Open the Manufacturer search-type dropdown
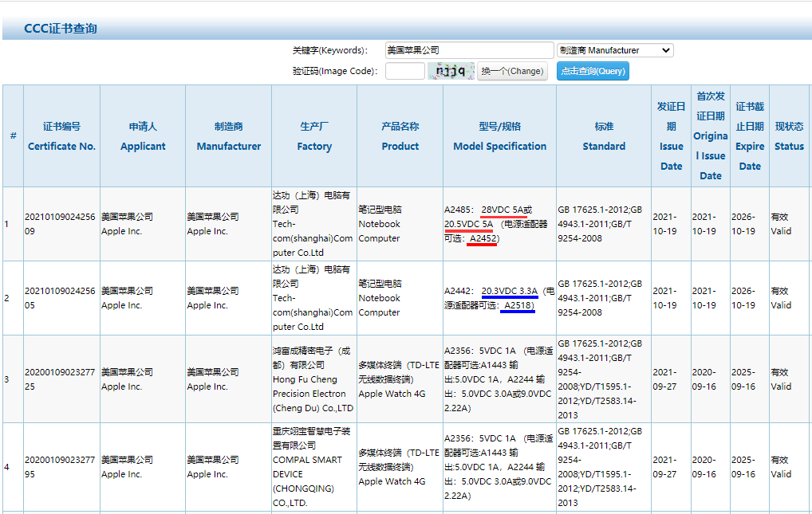This screenshot has width=812, height=514. click(x=615, y=50)
